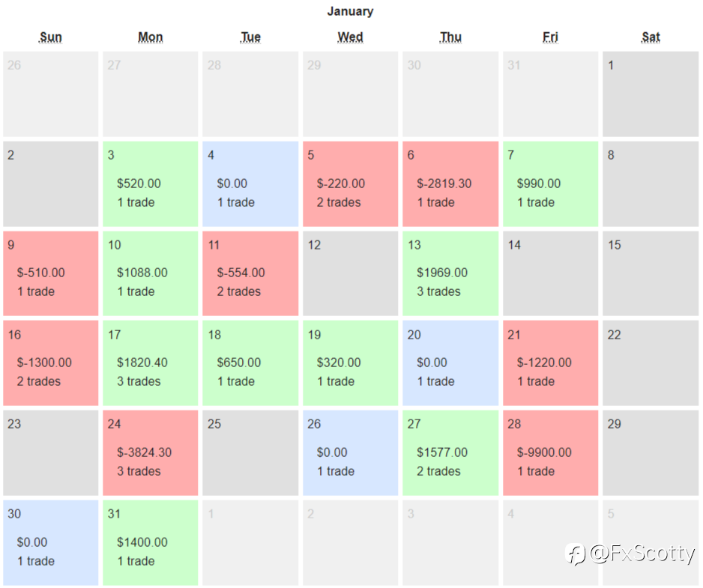Viewport: 703px width, 588px height.
Task: Click the January 7 cell with $990.00
Action: click(550, 184)
